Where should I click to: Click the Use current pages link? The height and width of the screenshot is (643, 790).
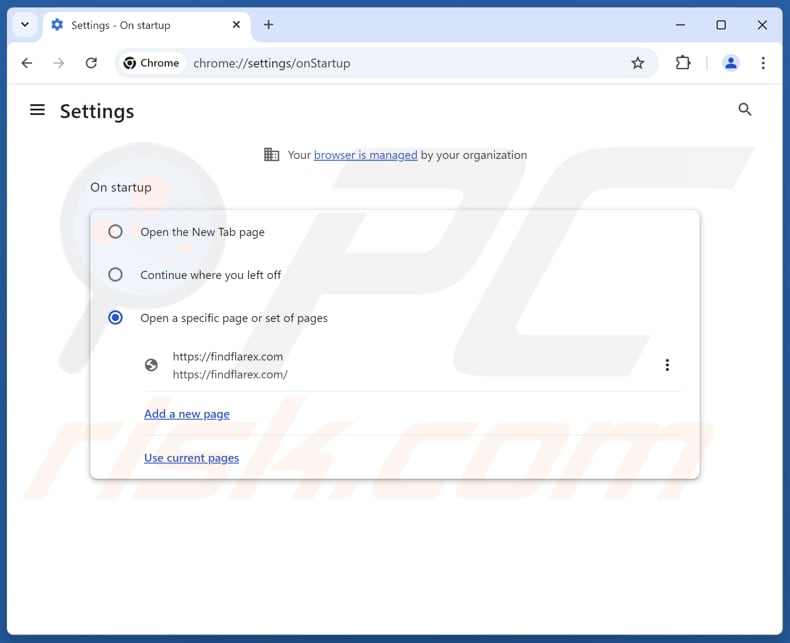click(191, 458)
